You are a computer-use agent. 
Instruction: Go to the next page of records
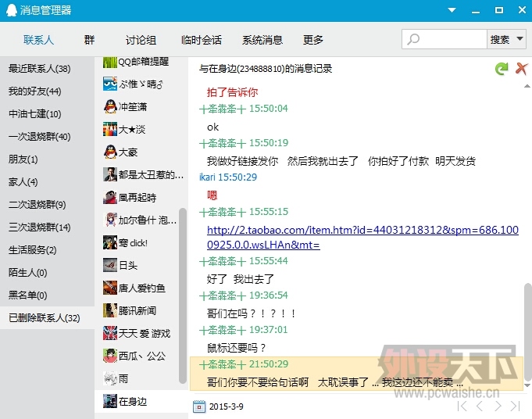coord(497,406)
